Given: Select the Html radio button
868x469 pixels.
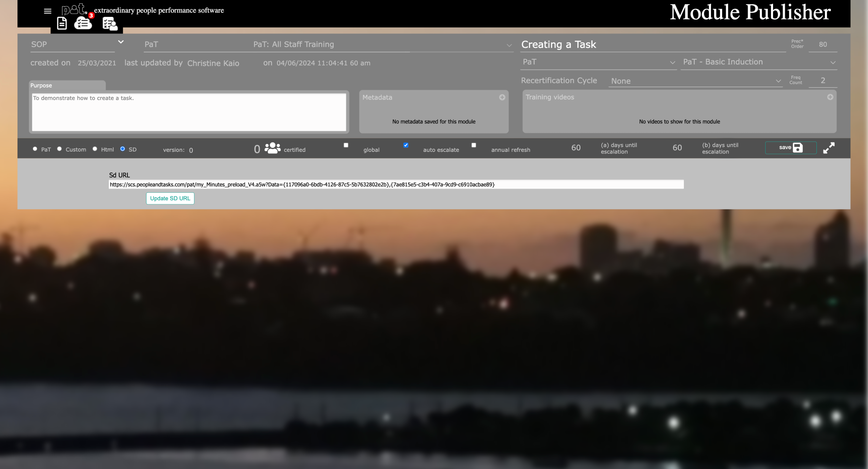Looking at the screenshot, I should coord(95,149).
